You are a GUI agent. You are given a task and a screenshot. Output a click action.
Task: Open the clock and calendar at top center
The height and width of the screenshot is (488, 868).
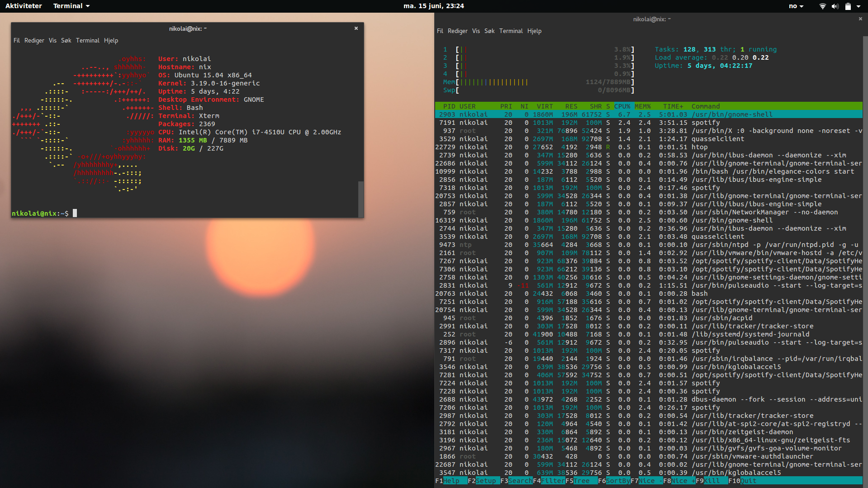click(433, 6)
